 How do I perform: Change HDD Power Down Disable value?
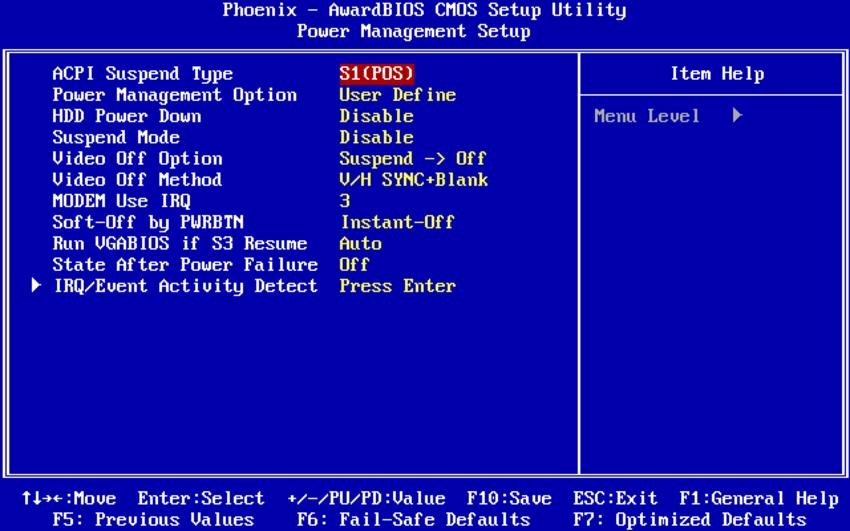(376, 116)
